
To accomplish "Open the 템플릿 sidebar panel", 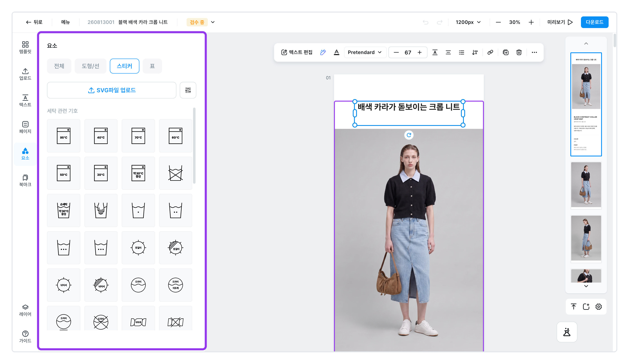I will click(25, 47).
